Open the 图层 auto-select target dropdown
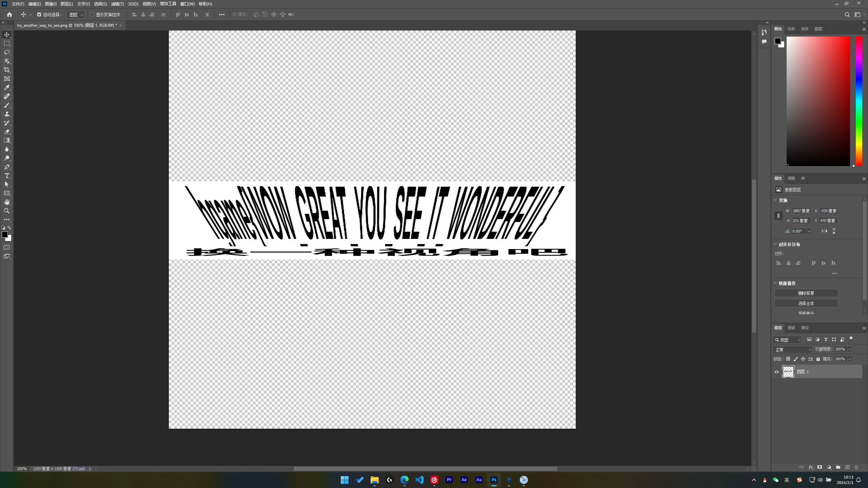This screenshot has width=868, height=488. (x=76, y=15)
